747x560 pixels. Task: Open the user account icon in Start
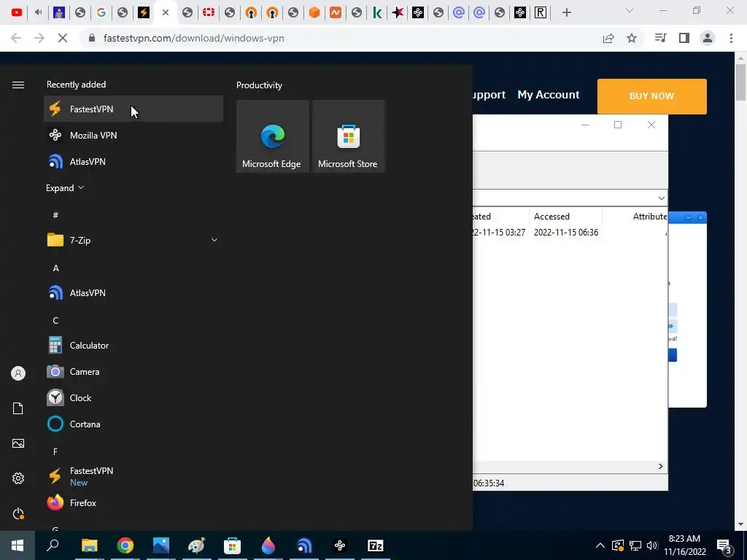click(18, 373)
